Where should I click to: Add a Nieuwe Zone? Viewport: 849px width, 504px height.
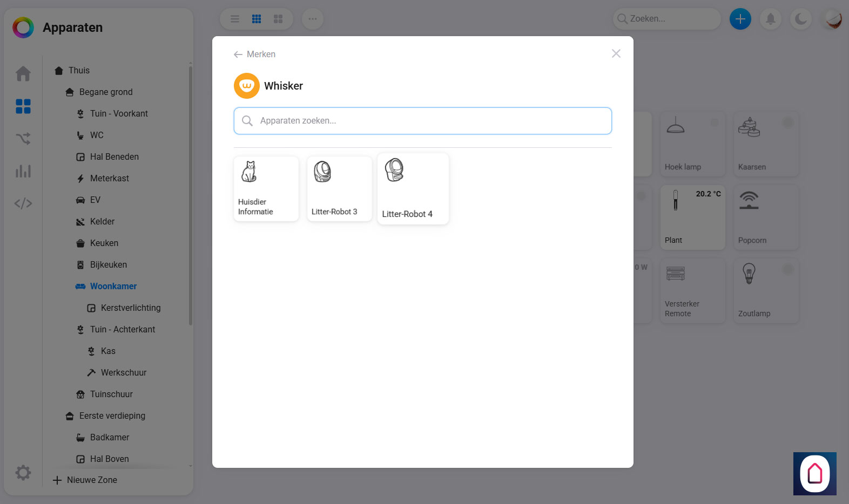click(85, 480)
